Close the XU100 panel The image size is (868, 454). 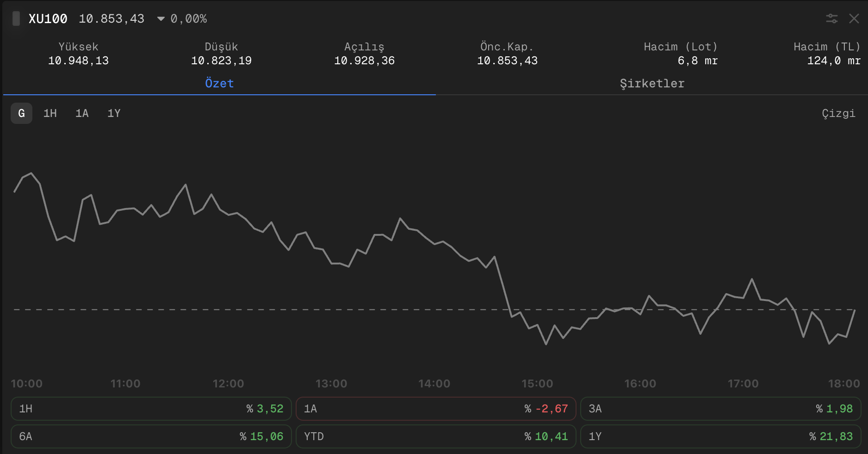click(x=854, y=18)
